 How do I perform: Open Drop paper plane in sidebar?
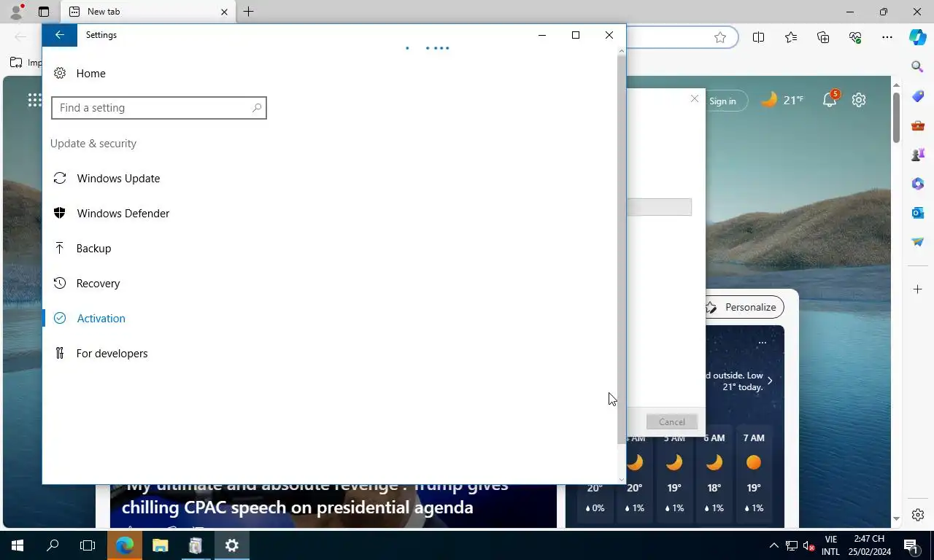[x=918, y=242]
